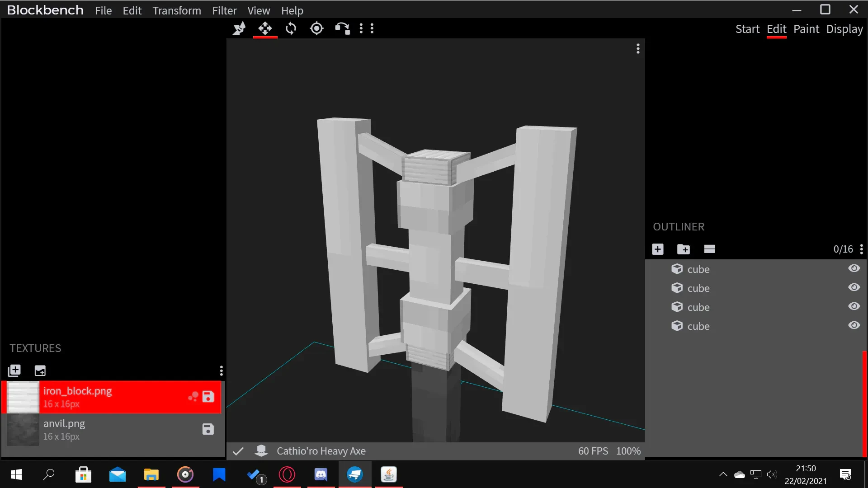Save the iron_block.png texture
868x488 pixels.
(x=208, y=397)
